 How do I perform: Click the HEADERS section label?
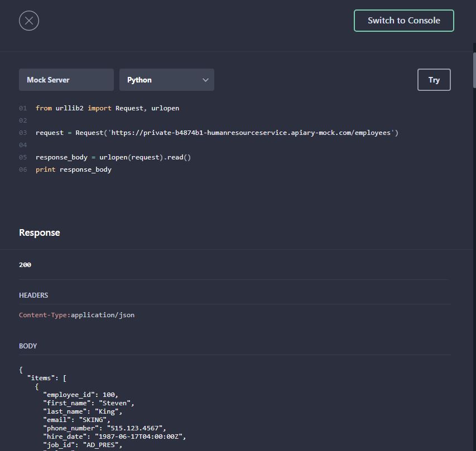coord(33,295)
